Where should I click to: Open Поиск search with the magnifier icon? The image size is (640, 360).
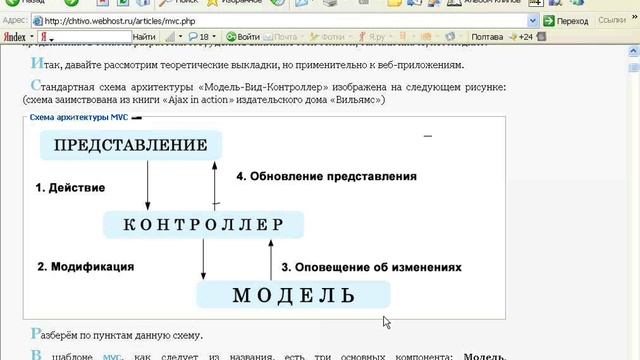(x=178, y=2)
